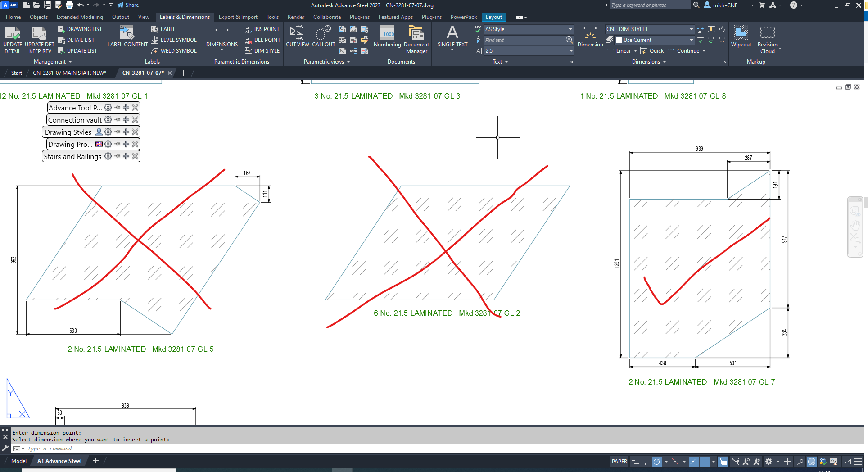Create a Callout with the Callout tool
868x472 pixels.
[x=323, y=36]
